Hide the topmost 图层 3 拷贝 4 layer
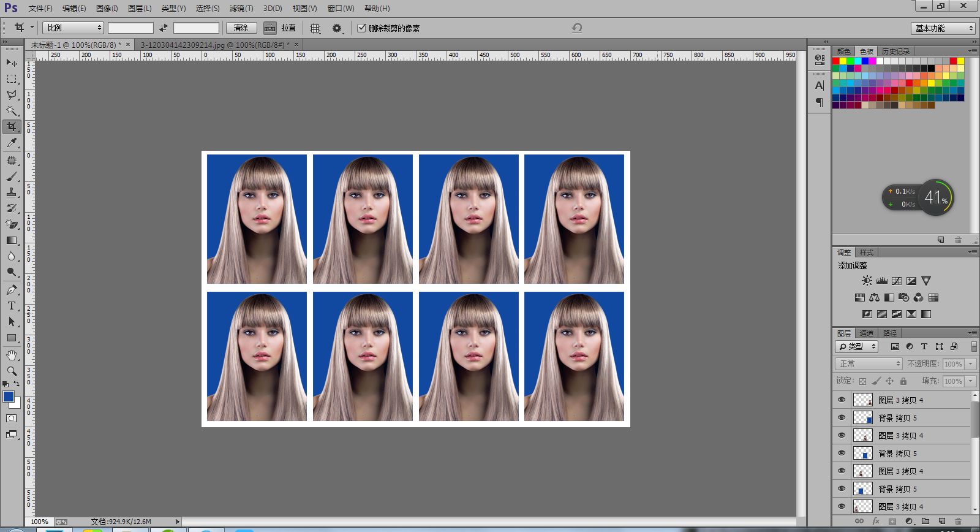980x532 pixels. [842, 400]
